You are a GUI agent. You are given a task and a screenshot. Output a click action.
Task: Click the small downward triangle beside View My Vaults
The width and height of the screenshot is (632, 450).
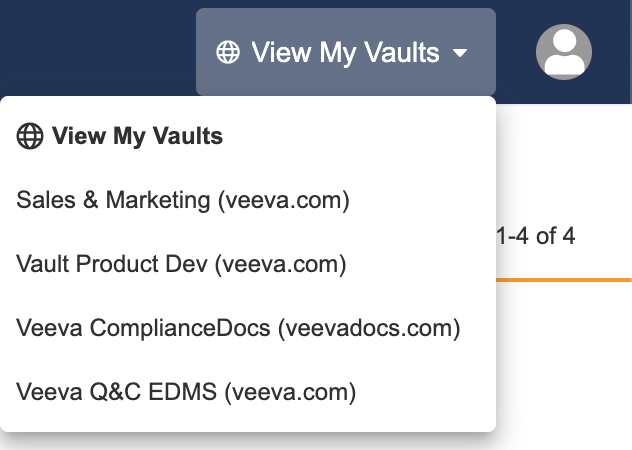click(461, 53)
